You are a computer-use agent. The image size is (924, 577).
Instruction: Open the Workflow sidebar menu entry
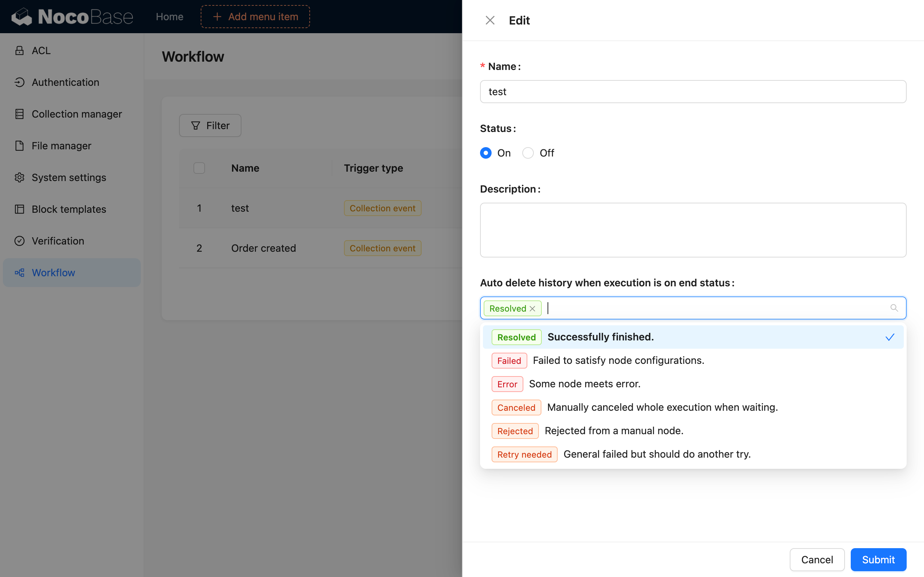[53, 272]
